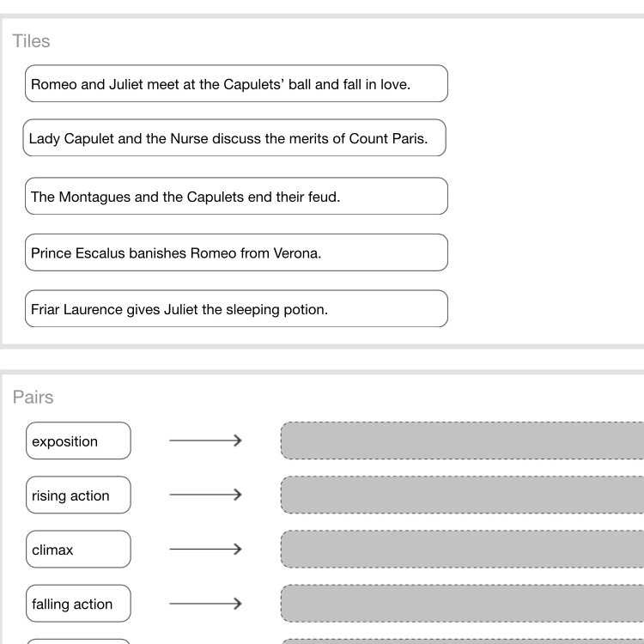Click the empty drop zone for exposition
Screen dimensions: 644x644
pos(462,440)
